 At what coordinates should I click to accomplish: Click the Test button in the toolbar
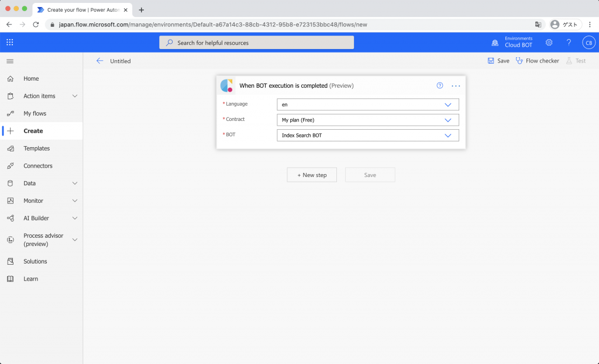click(x=576, y=61)
